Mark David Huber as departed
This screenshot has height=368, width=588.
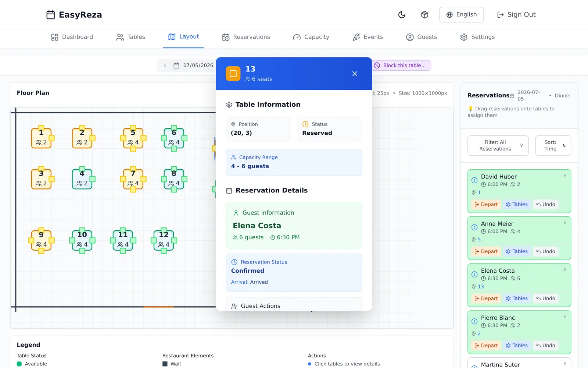[486, 204]
